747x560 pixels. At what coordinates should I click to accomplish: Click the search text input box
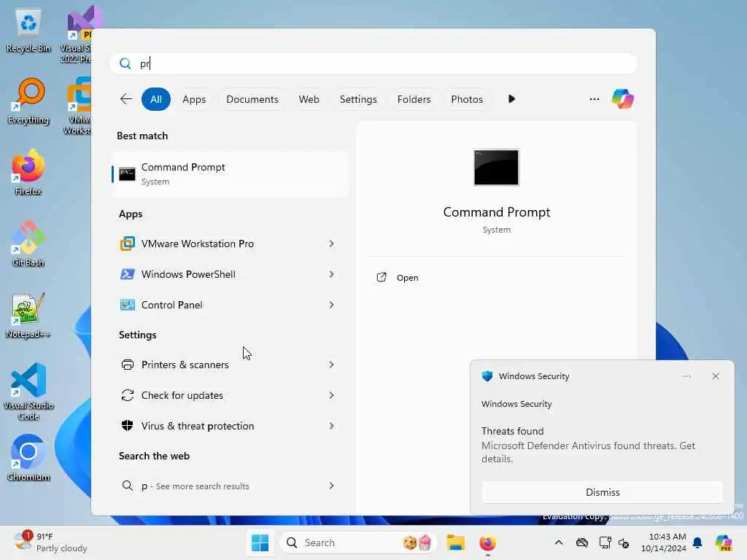point(373,63)
